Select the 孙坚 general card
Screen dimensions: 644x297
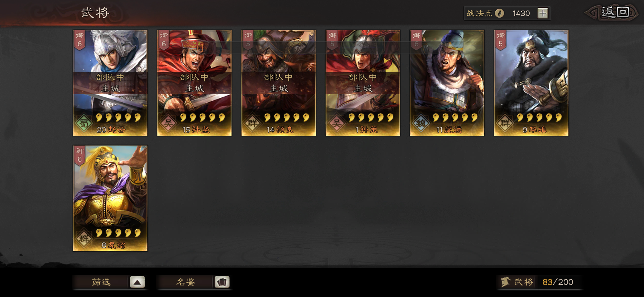[194, 83]
